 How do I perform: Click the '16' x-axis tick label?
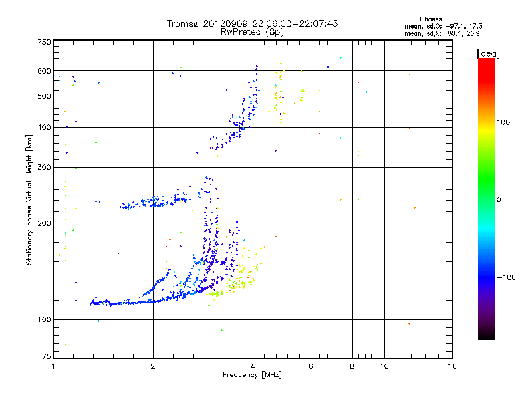click(x=452, y=366)
